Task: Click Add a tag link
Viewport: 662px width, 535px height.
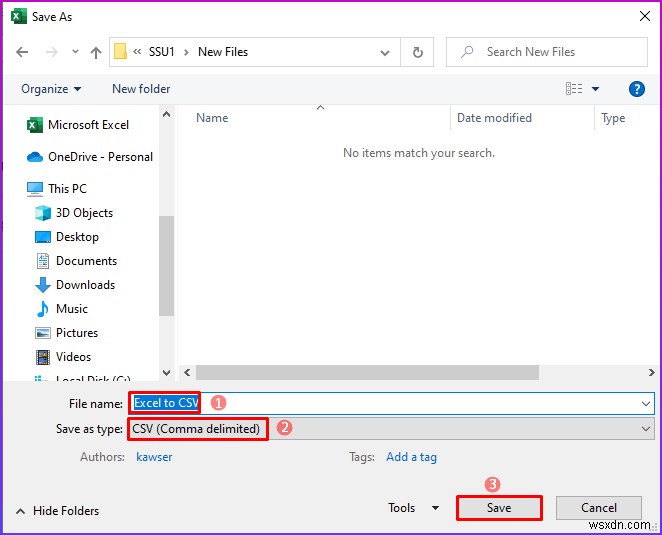Action: (411, 457)
